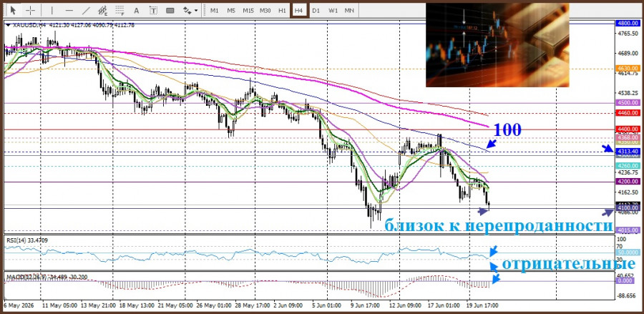Click the 17 Jun 01:00 time label
This screenshot has height=314, width=644.
tap(442, 305)
